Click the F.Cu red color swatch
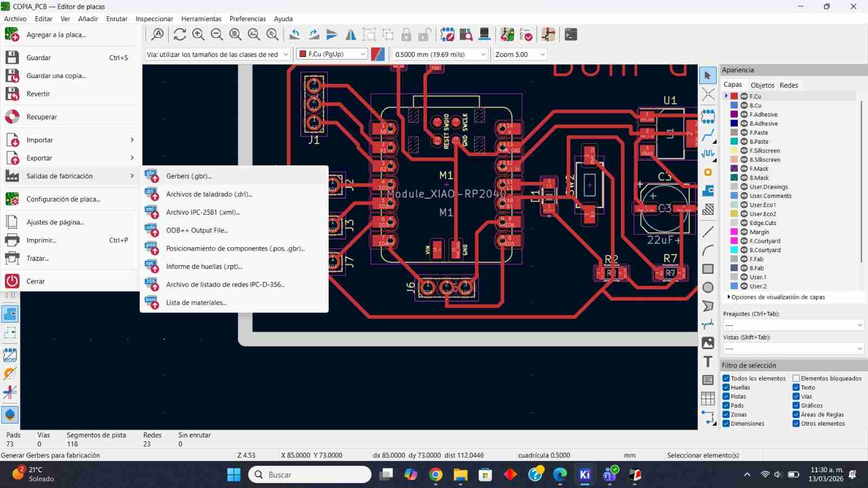Screen dimensions: 868x488 pyautogui.click(x=734, y=97)
